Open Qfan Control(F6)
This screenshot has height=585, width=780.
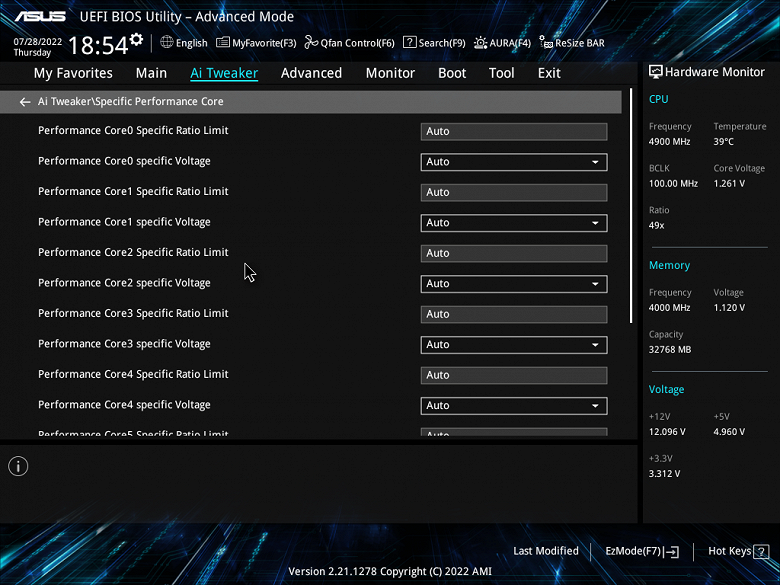pos(349,43)
